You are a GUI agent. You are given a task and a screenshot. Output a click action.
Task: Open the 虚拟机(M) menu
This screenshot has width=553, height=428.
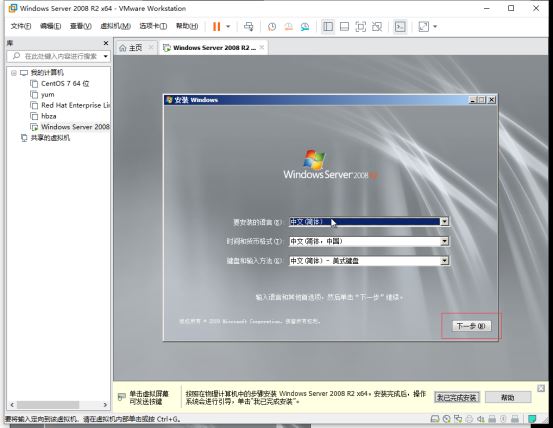click(x=115, y=26)
